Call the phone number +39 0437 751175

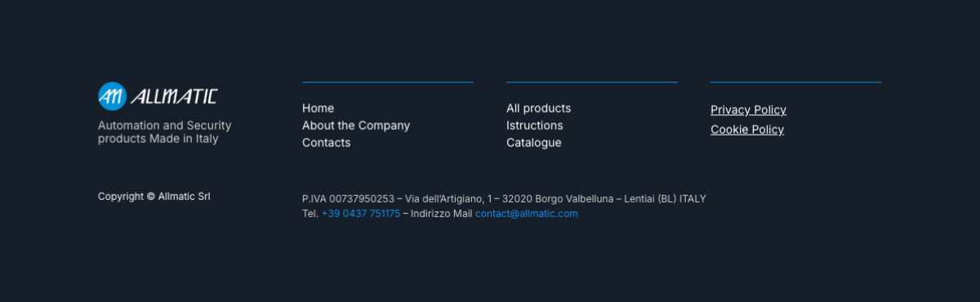pyautogui.click(x=361, y=213)
